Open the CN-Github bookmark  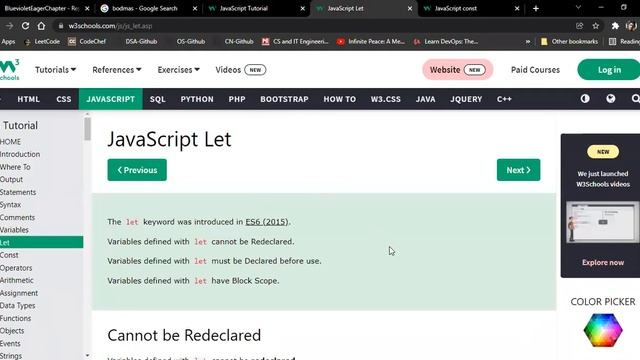239,41
